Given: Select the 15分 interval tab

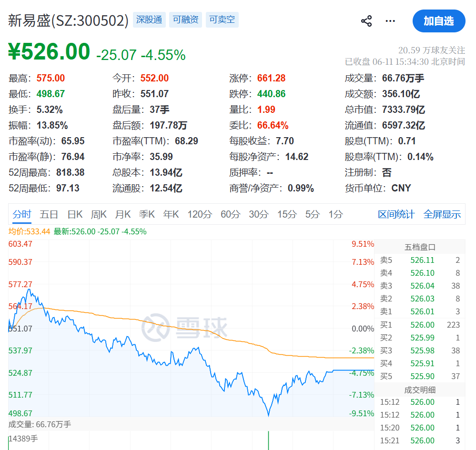Looking at the screenshot, I should [287, 215].
